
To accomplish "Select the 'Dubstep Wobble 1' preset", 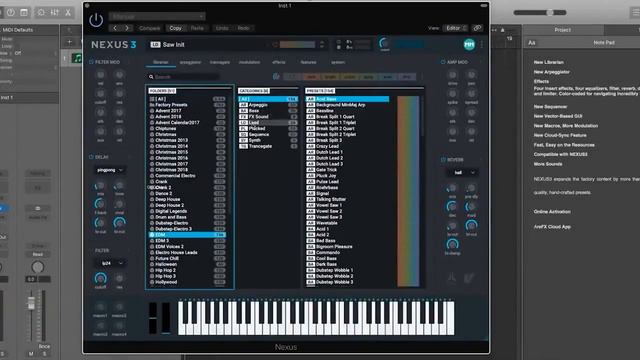I will pyautogui.click(x=347, y=270).
